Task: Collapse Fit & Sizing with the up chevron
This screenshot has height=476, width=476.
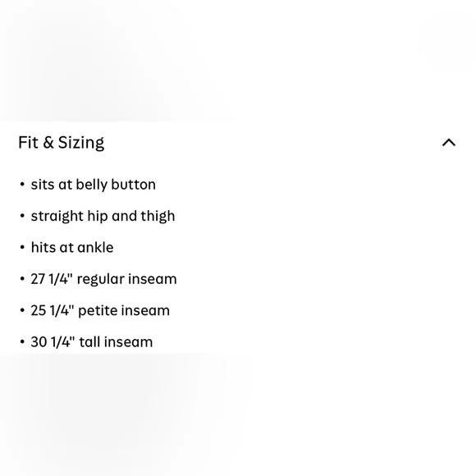Action: click(x=449, y=142)
